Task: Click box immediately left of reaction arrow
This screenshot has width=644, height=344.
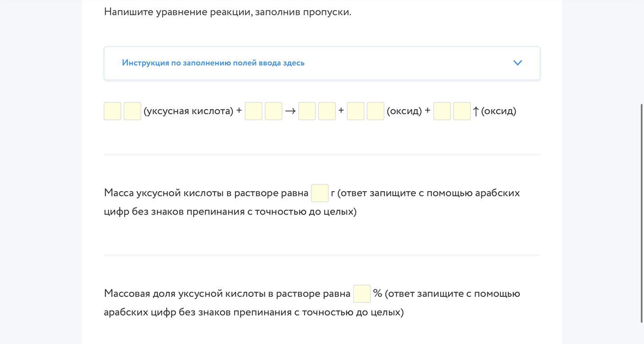Action: pos(273,111)
